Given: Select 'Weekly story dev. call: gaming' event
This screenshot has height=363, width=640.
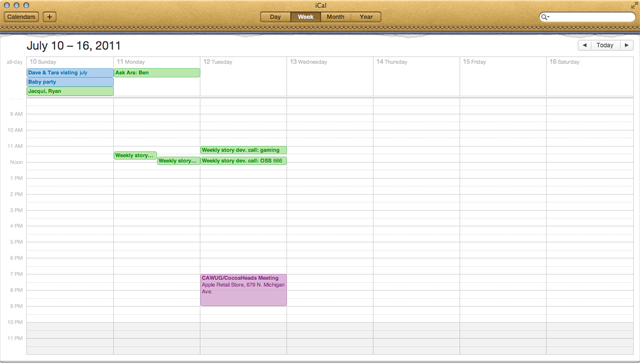Looking at the screenshot, I should pyautogui.click(x=243, y=150).
